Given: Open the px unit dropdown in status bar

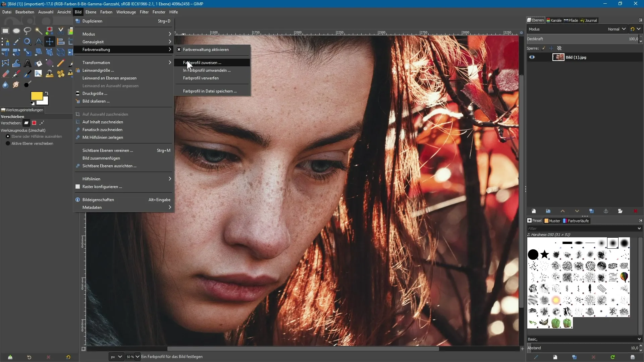Looking at the screenshot, I should pyautogui.click(x=116, y=357).
